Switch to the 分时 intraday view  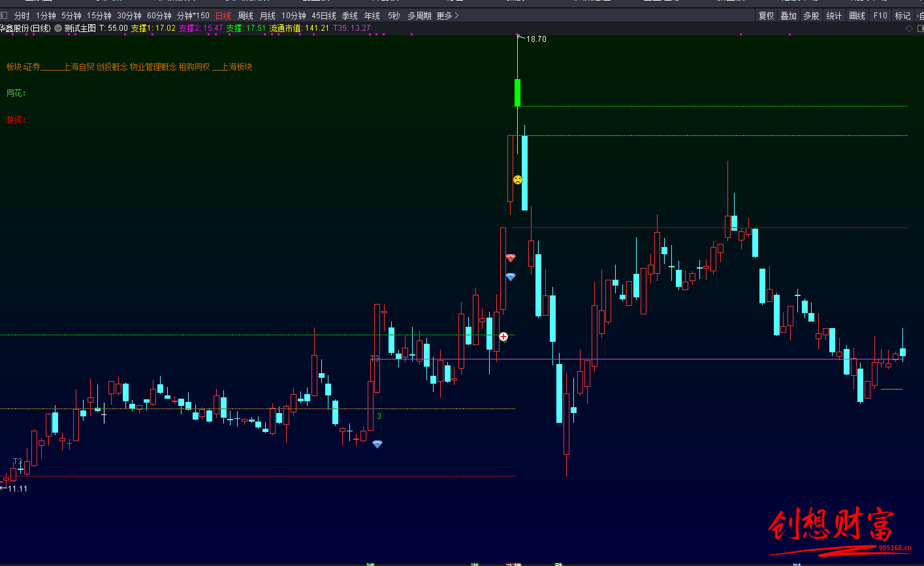click(x=22, y=16)
